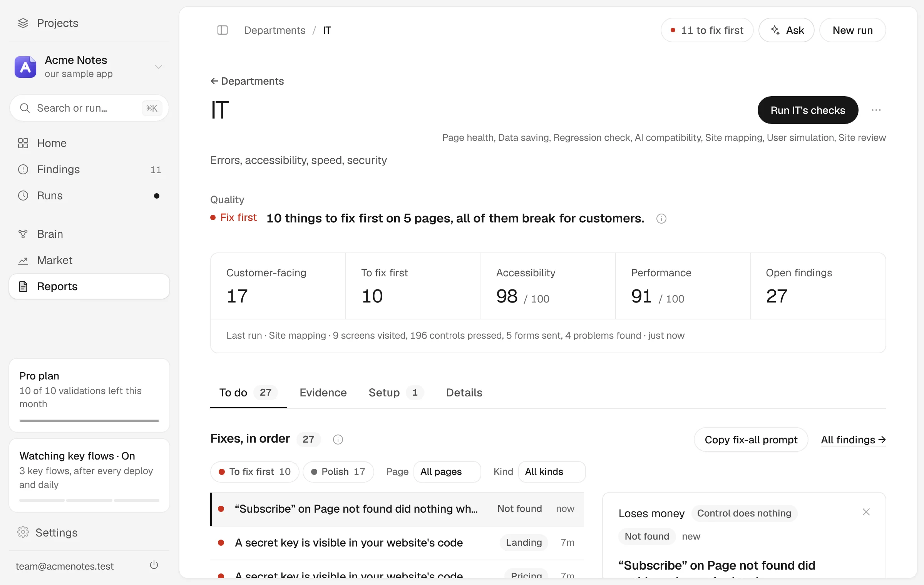Open Brain in the sidebar

tap(89, 234)
